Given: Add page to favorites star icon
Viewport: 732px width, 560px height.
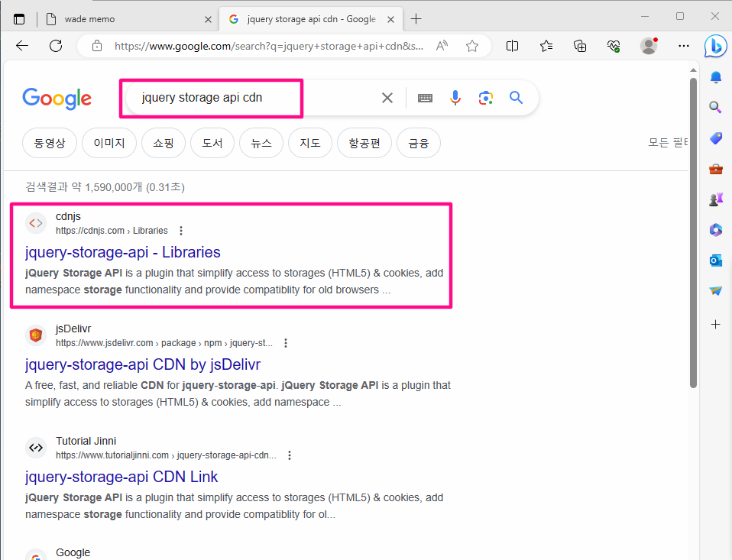Looking at the screenshot, I should (x=472, y=46).
